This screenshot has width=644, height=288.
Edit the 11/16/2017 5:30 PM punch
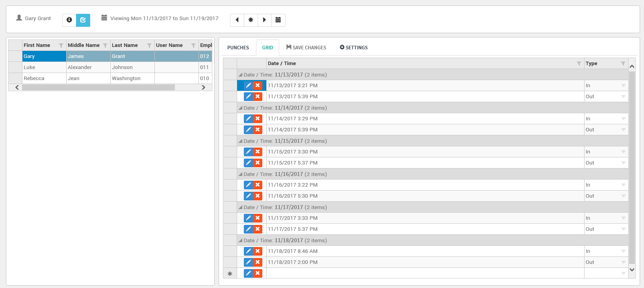tap(248, 196)
